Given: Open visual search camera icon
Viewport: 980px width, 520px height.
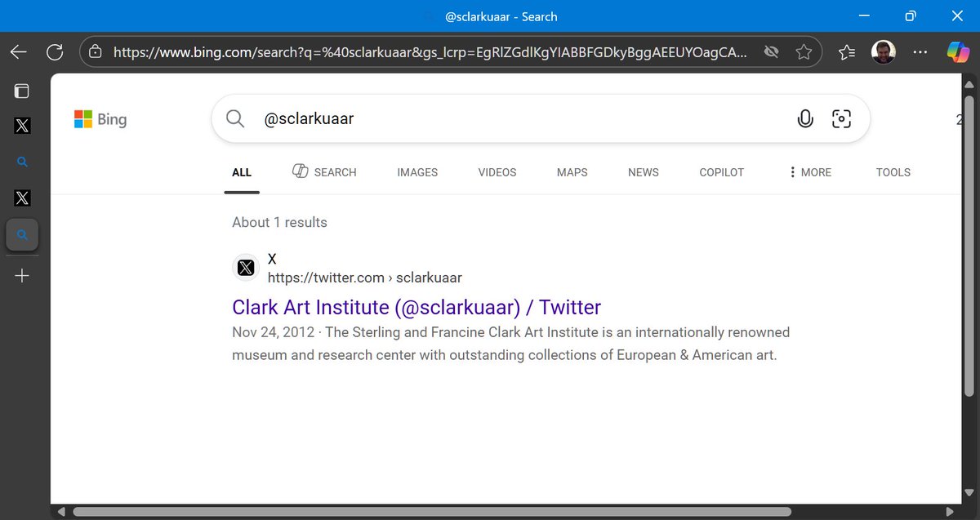Looking at the screenshot, I should [x=841, y=118].
